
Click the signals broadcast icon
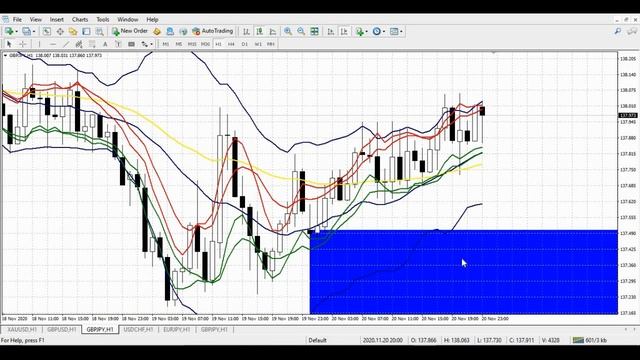[x=183, y=31]
